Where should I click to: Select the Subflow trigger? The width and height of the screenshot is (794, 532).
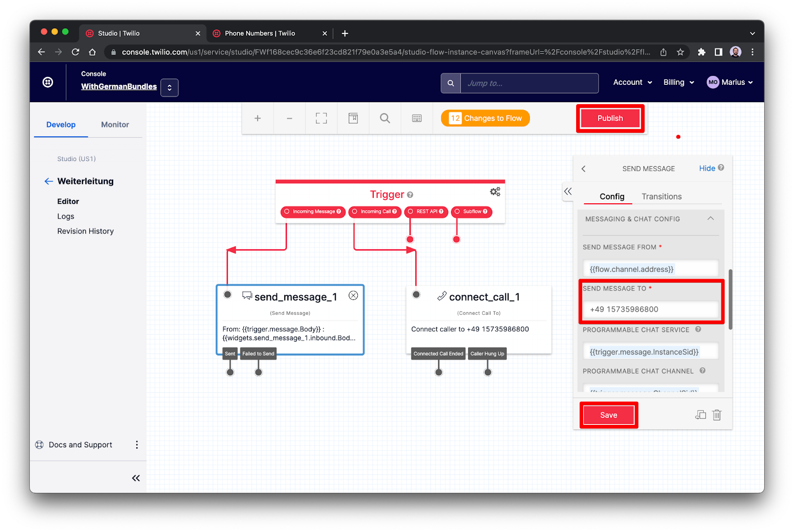(471, 212)
